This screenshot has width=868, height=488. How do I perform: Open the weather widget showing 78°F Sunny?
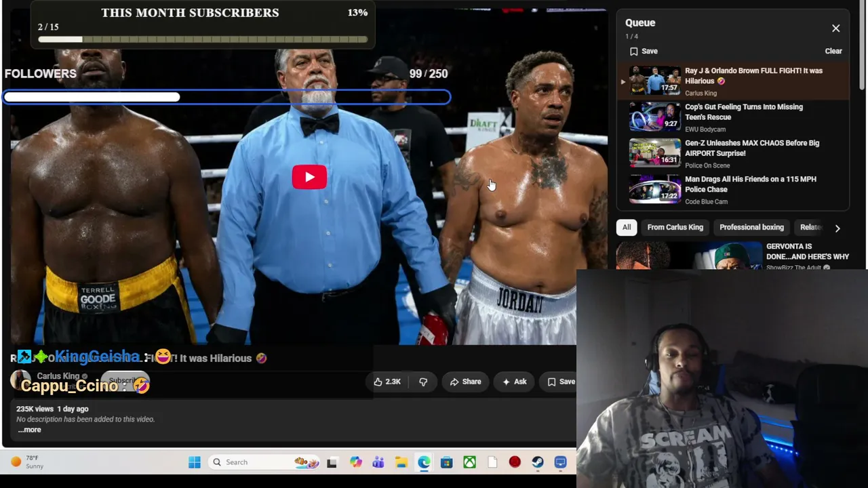click(x=27, y=462)
